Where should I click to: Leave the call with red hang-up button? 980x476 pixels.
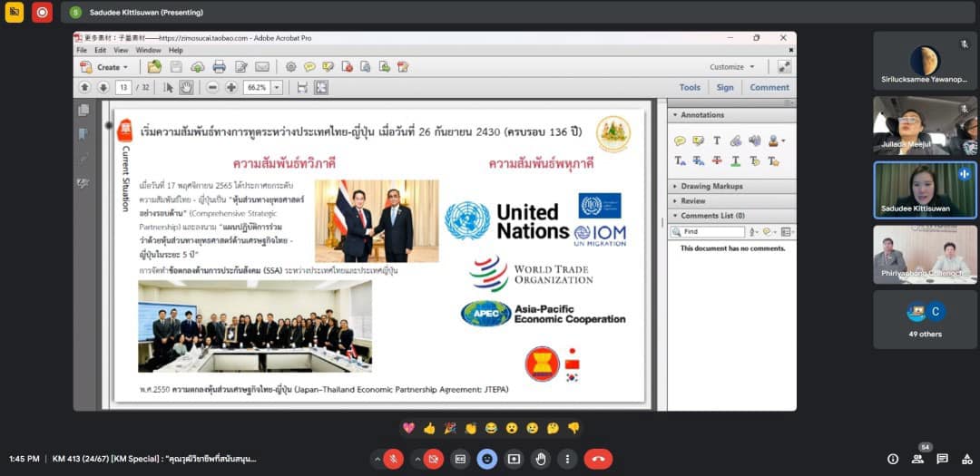[598, 459]
